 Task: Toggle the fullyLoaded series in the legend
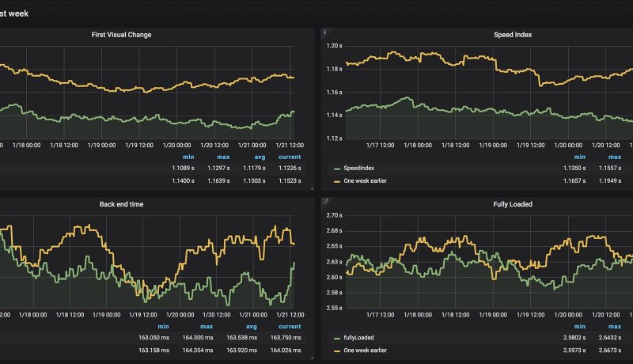pyautogui.click(x=358, y=338)
